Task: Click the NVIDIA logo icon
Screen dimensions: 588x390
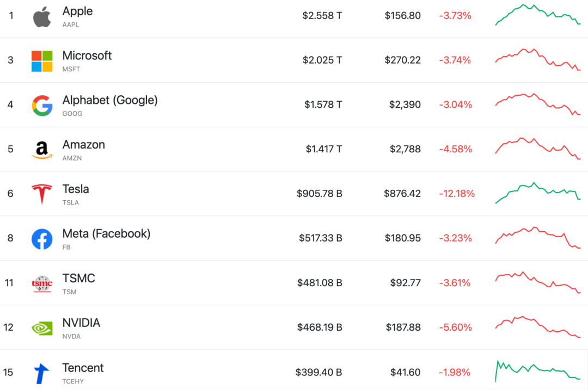Action: click(x=42, y=328)
